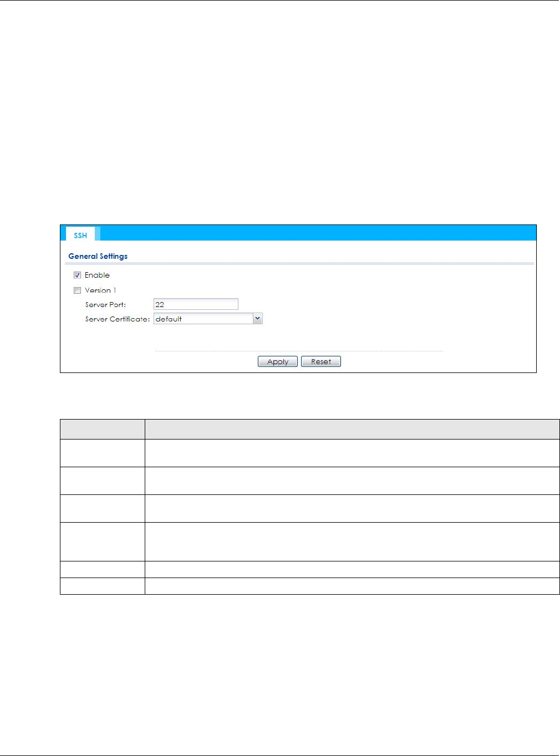Check the Version 1 checkbox
This screenshot has width=560, height=756.
pyautogui.click(x=78, y=290)
